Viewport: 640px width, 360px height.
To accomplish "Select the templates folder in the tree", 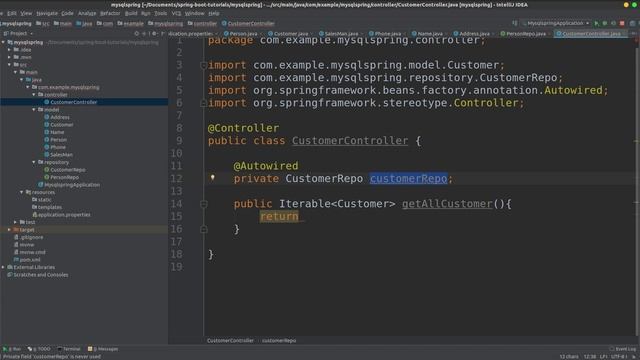I will tap(49, 207).
